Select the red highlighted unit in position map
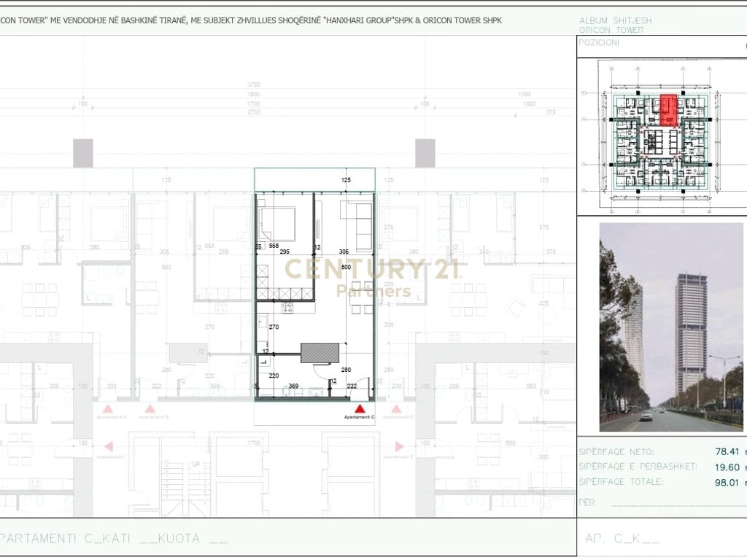This screenshot has height=560, width=747. click(667, 110)
